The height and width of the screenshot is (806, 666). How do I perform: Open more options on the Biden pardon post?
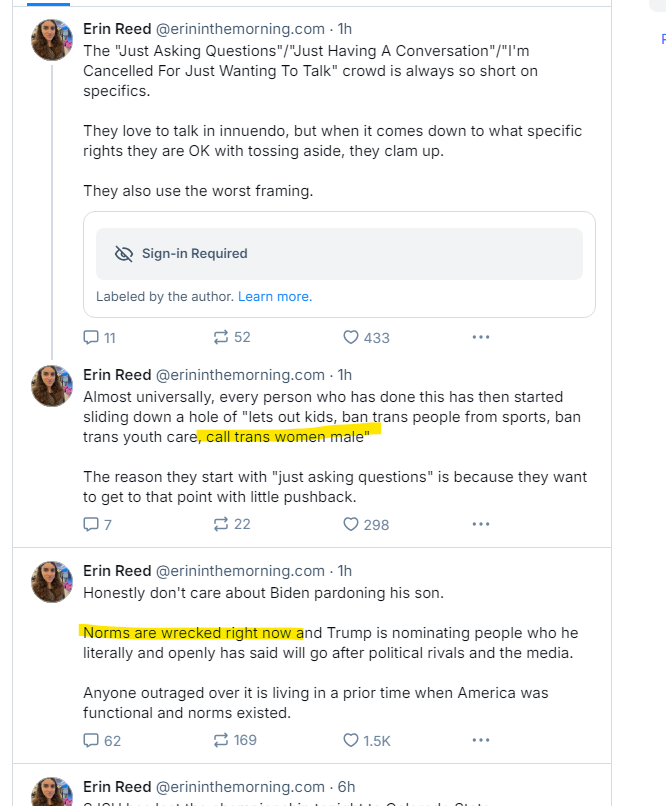(481, 741)
